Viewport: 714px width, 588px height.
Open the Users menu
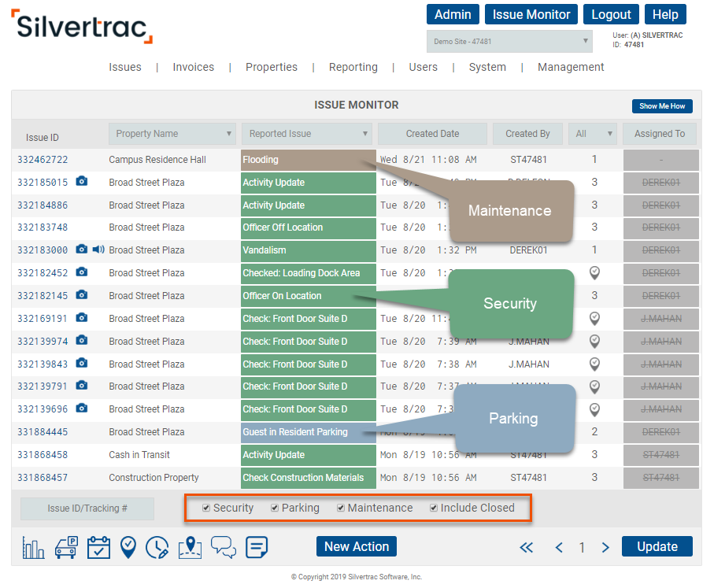(x=423, y=67)
